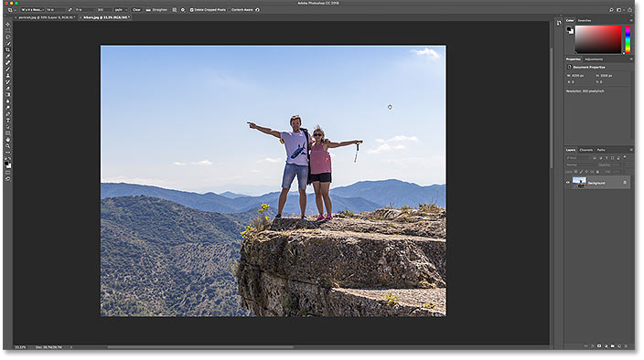Select the History Brush tool

8,81
